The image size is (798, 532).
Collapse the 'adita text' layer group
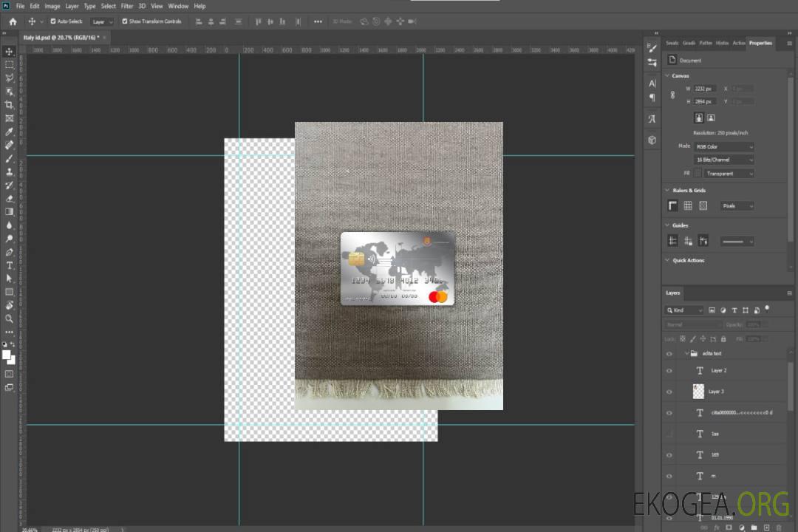click(x=686, y=353)
